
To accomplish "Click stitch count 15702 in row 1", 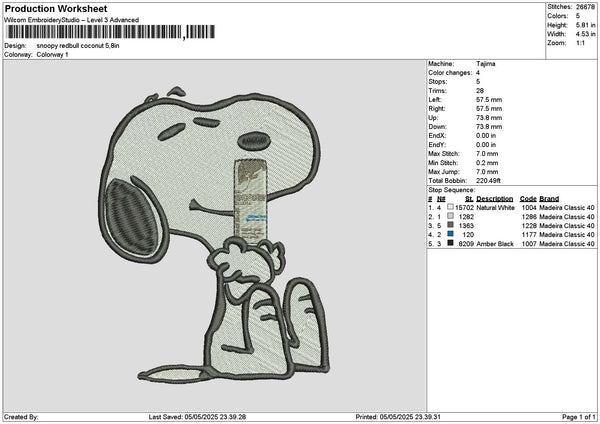I will [464, 208].
